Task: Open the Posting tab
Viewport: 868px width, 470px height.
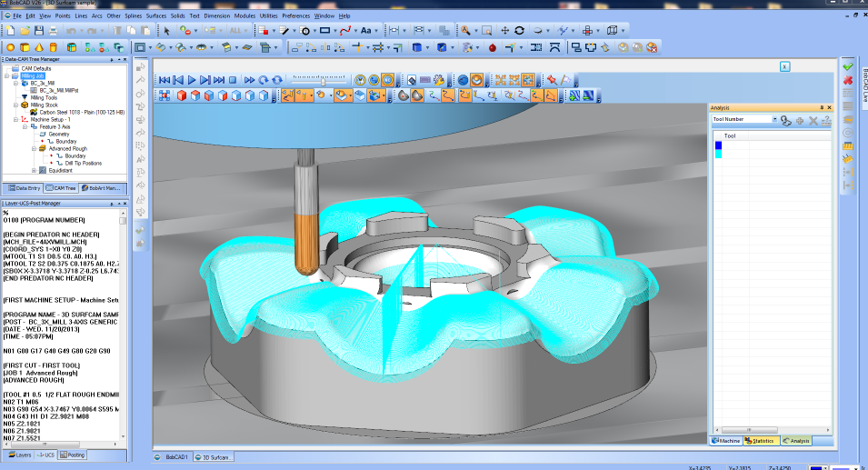Action: click(73, 455)
